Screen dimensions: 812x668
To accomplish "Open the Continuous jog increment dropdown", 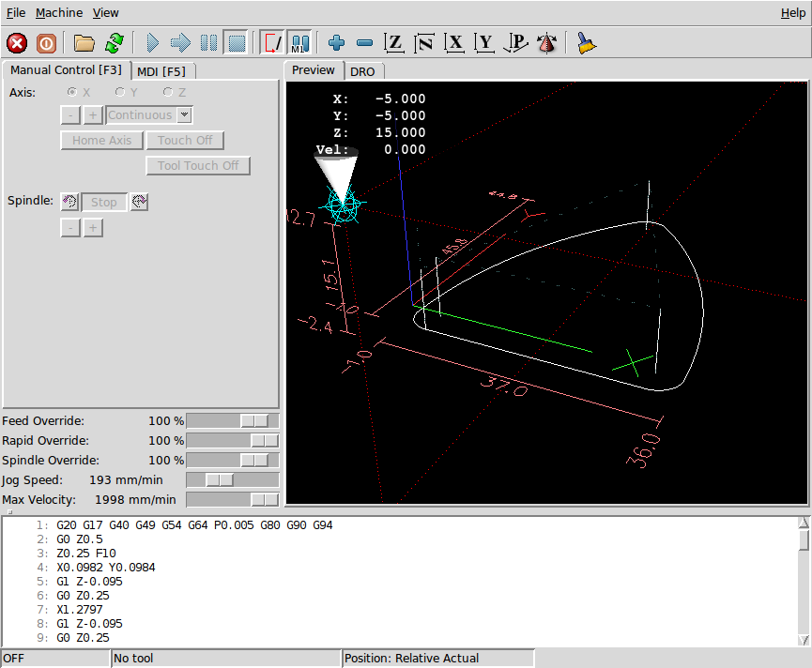I will [x=147, y=114].
